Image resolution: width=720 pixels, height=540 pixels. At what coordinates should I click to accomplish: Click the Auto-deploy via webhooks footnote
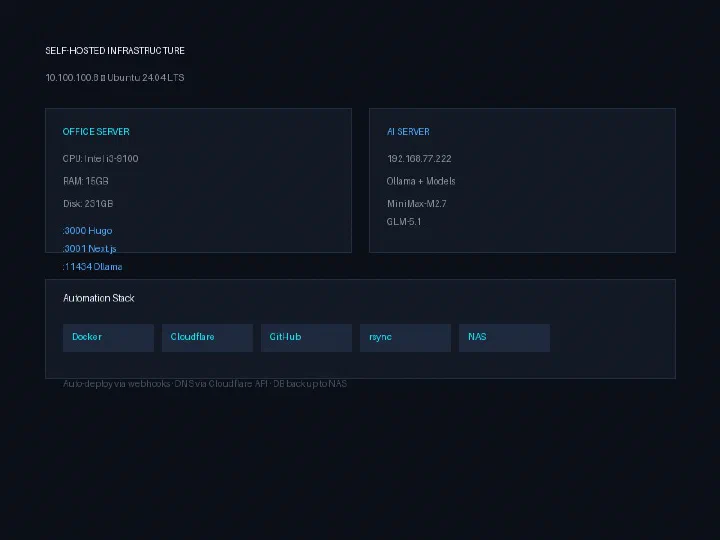click(x=205, y=384)
